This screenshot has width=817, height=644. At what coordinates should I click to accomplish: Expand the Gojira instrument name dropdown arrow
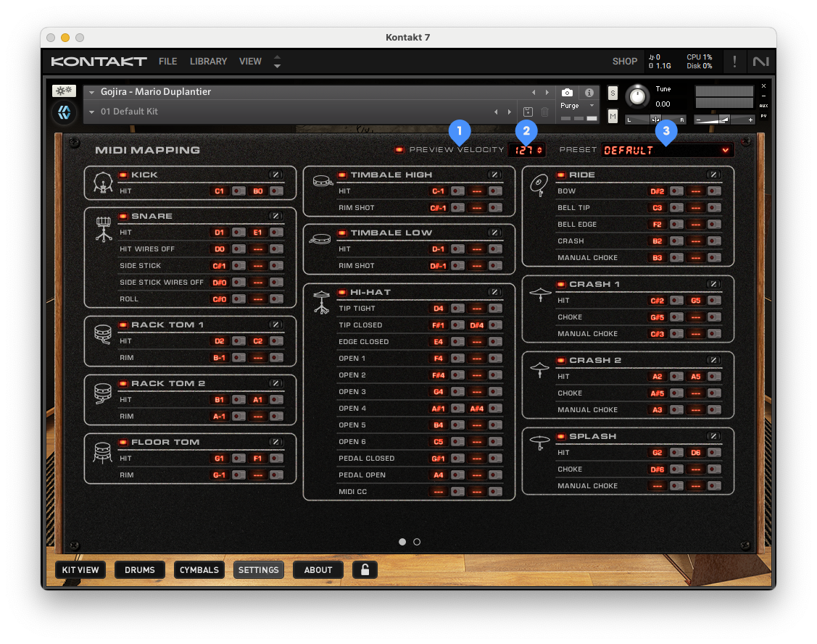point(92,93)
